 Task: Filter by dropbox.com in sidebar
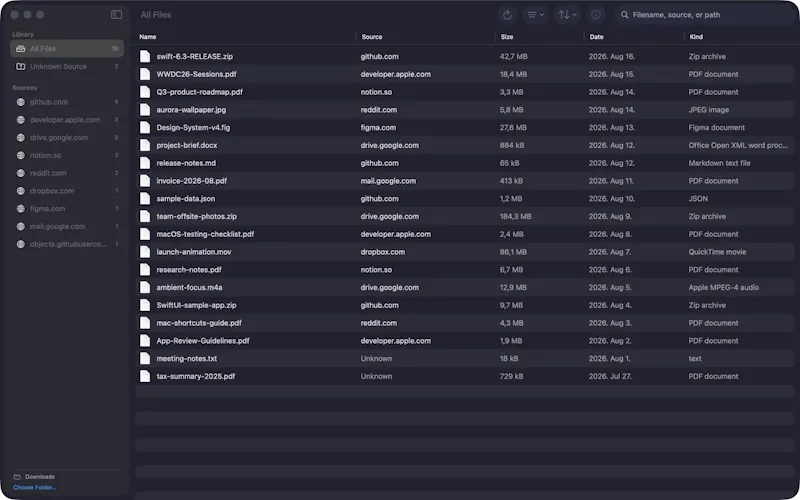click(x=67, y=191)
